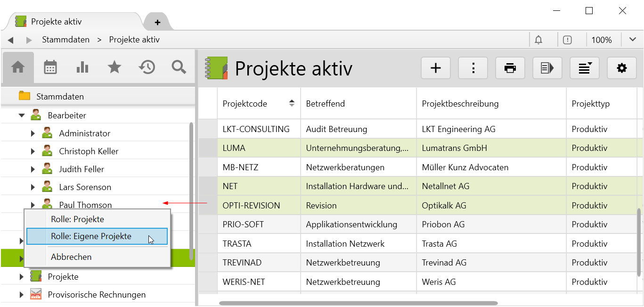Viewport: 644px width, 307px height.
Task: Open search with the magnifier icon
Action: 179,67
